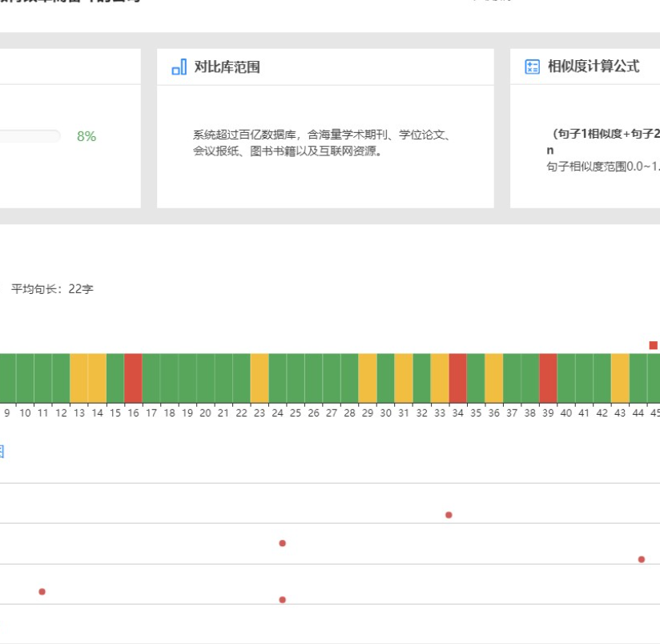660x644 pixels.
Task: Select yellow sentence segment 23
Action: tap(260, 377)
